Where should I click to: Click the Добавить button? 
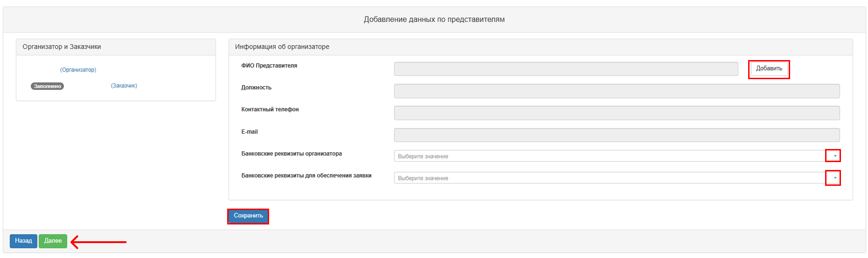click(x=769, y=69)
